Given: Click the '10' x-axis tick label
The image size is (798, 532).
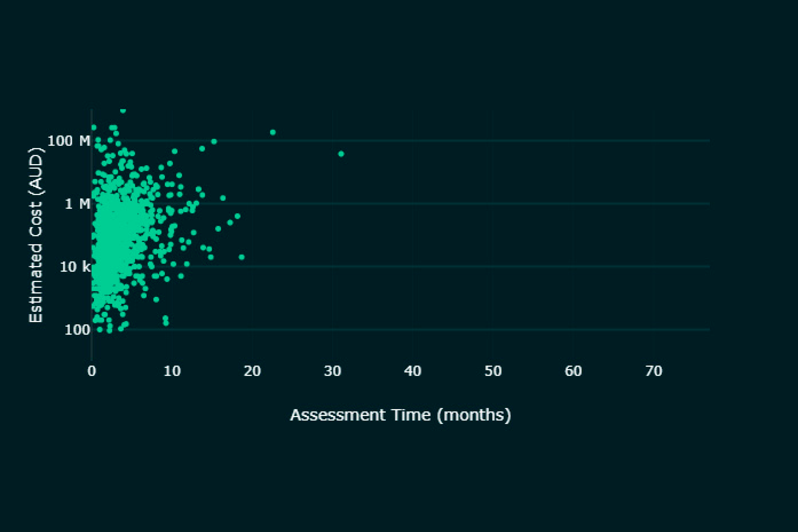Looking at the screenshot, I should (x=172, y=371).
